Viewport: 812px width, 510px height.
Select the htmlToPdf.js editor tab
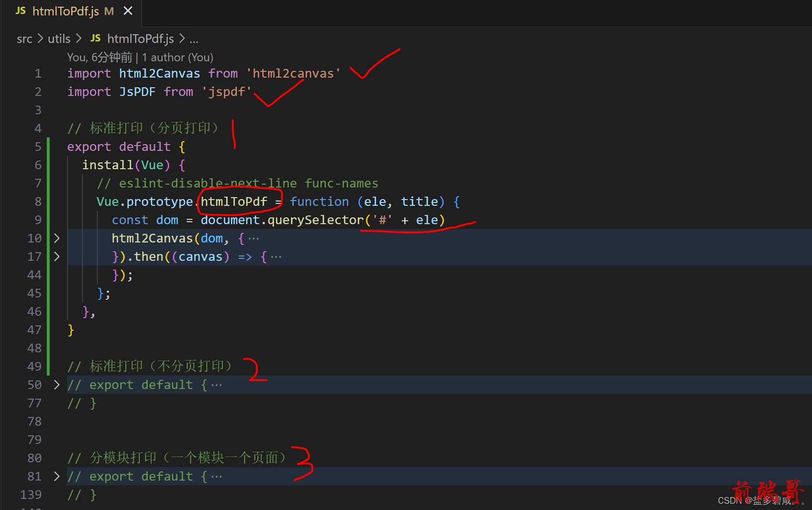pyautogui.click(x=71, y=12)
